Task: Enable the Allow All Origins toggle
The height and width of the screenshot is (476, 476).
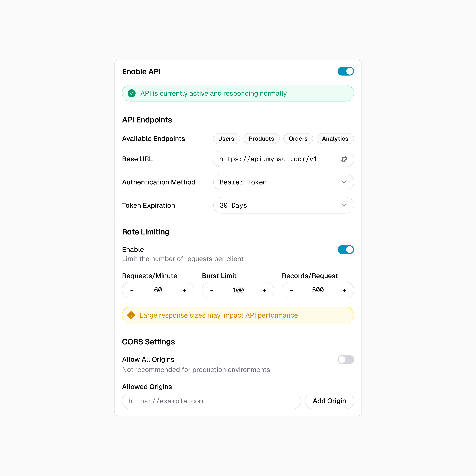Action: tap(345, 360)
